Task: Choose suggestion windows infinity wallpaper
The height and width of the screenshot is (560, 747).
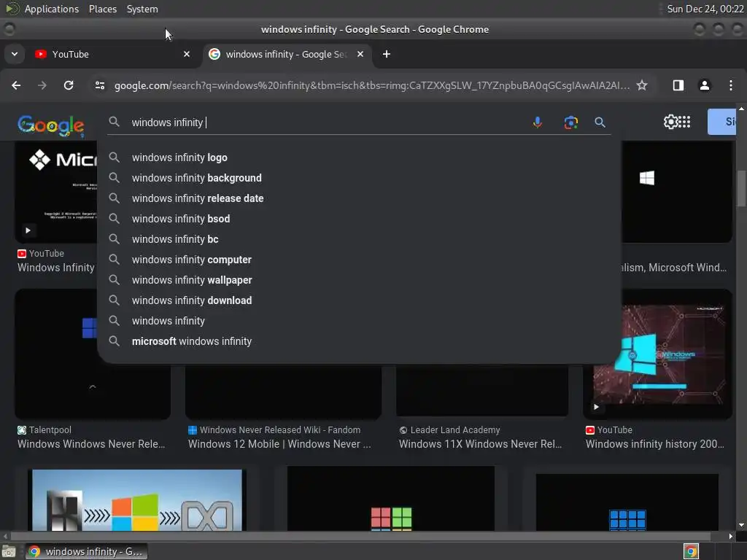Action: click(x=359, y=281)
